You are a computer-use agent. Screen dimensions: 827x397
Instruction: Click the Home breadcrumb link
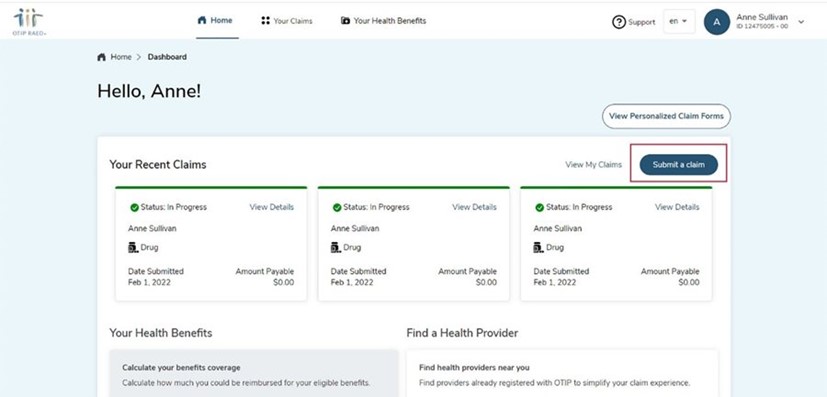pos(121,57)
